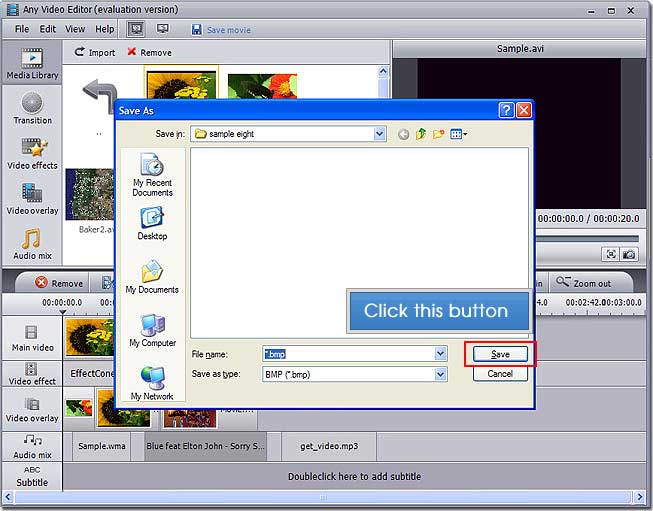Screen dimensions: 653x511
Task: Open the Transition panel
Action: [x=32, y=108]
